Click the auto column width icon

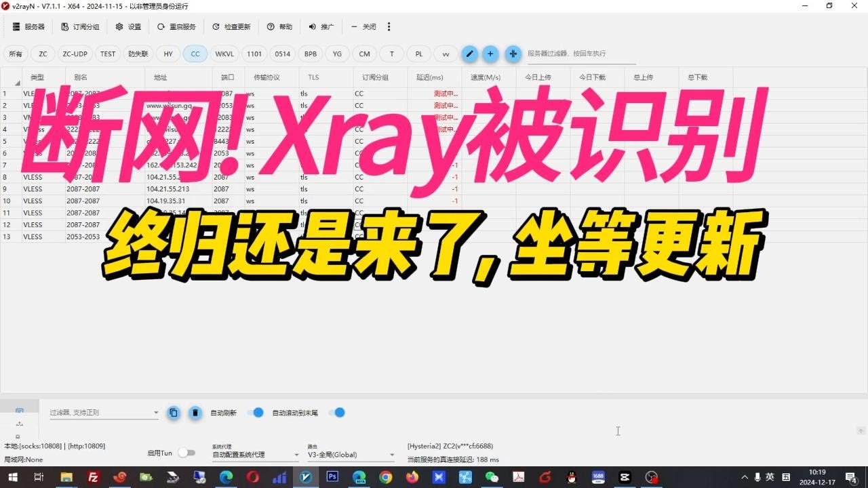pyautogui.click(x=513, y=54)
